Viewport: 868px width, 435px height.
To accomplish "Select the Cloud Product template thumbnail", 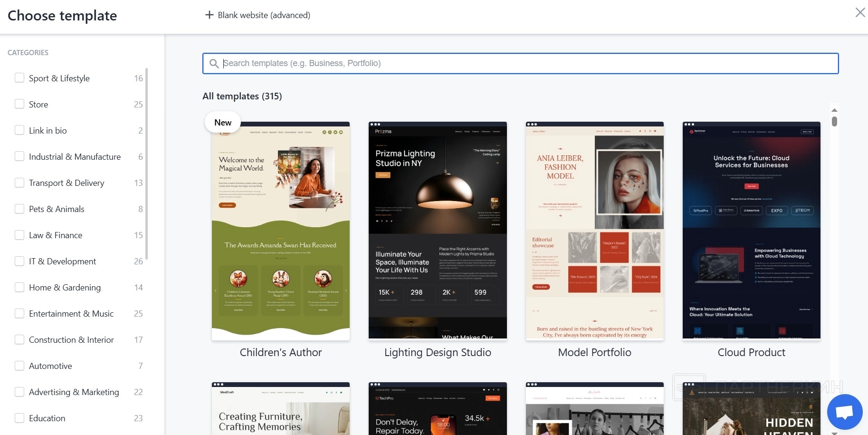I will pyautogui.click(x=752, y=231).
